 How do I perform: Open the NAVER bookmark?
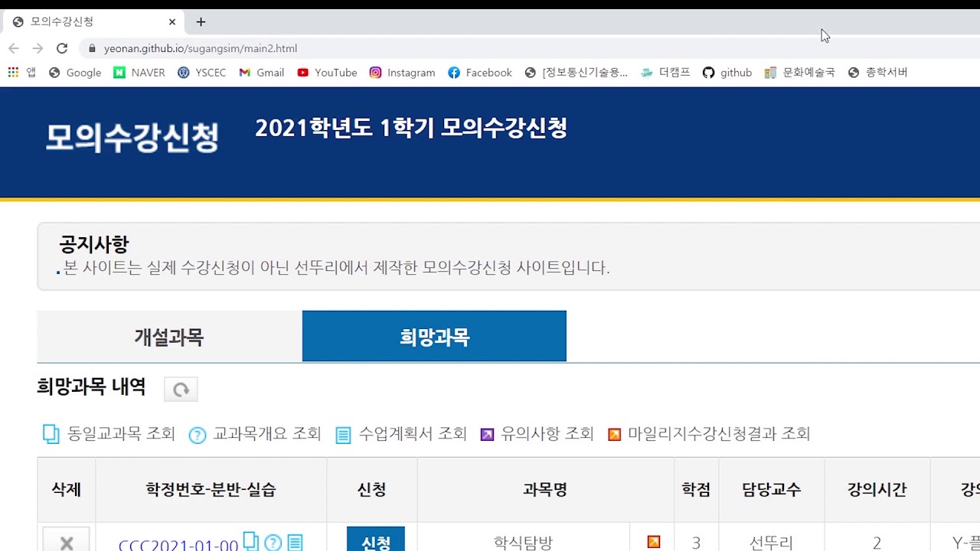point(139,73)
